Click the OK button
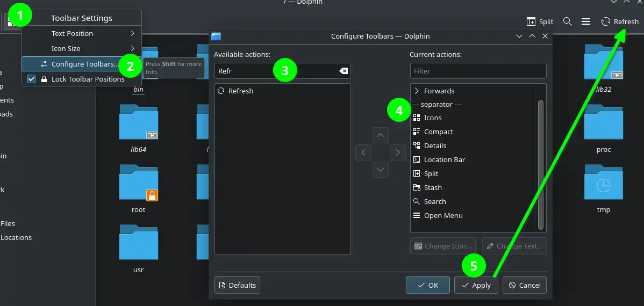Screen dimensions: 644x306 tap(427, 285)
